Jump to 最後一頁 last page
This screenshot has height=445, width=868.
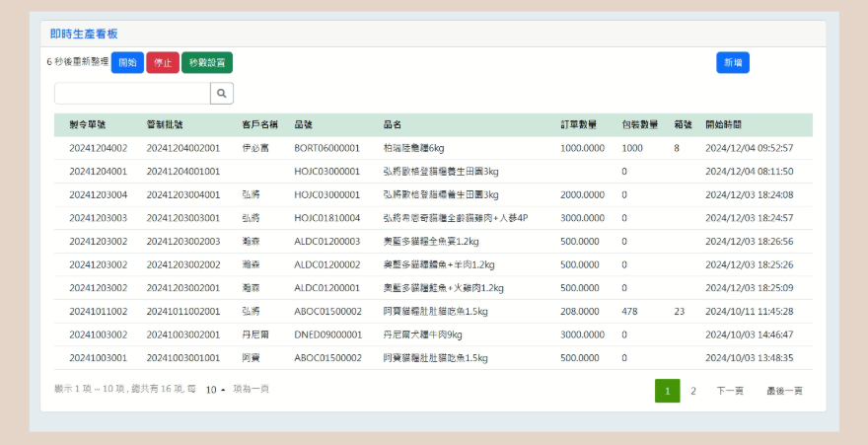(x=784, y=391)
